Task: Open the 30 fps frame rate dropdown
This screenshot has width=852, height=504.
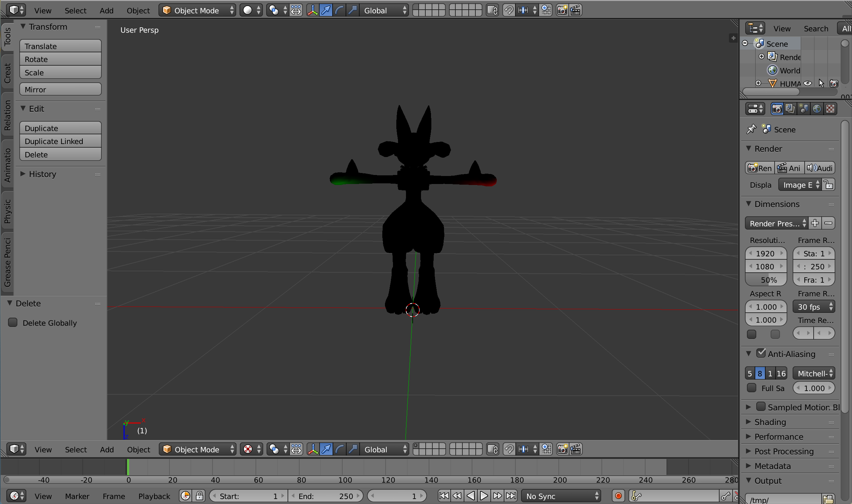Action: click(814, 307)
